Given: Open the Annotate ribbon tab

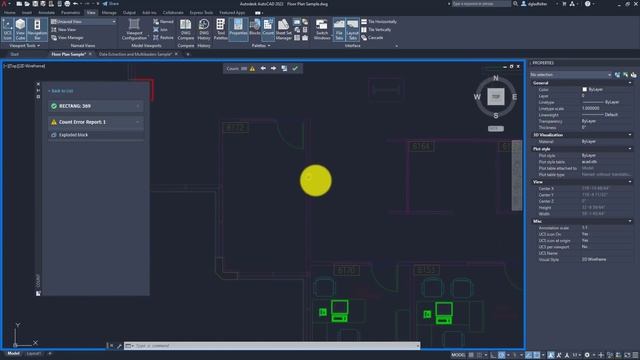Looking at the screenshot, I should pos(46,13).
